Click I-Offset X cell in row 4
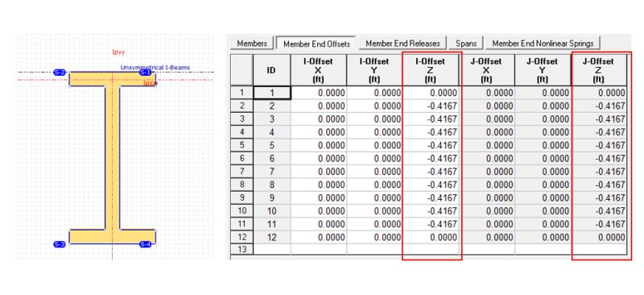The width and height of the screenshot is (644, 295). (318, 132)
